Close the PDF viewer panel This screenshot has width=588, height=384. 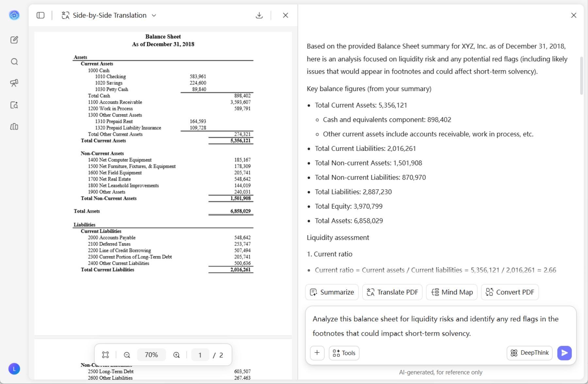click(x=286, y=15)
